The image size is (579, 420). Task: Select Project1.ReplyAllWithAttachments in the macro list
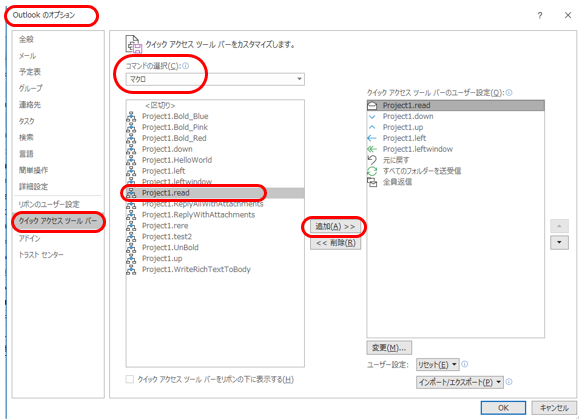coord(215,204)
